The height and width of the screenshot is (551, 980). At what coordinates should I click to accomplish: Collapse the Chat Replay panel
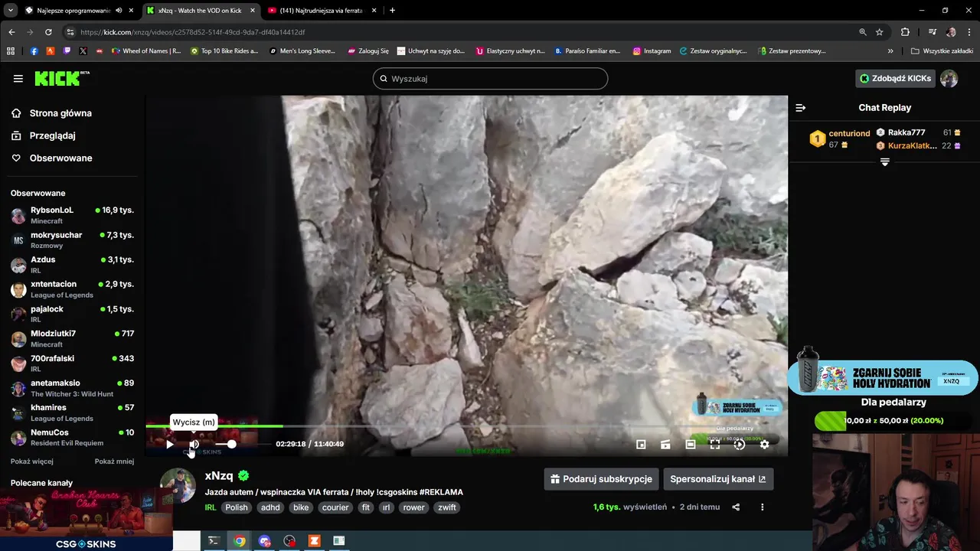pyautogui.click(x=800, y=108)
